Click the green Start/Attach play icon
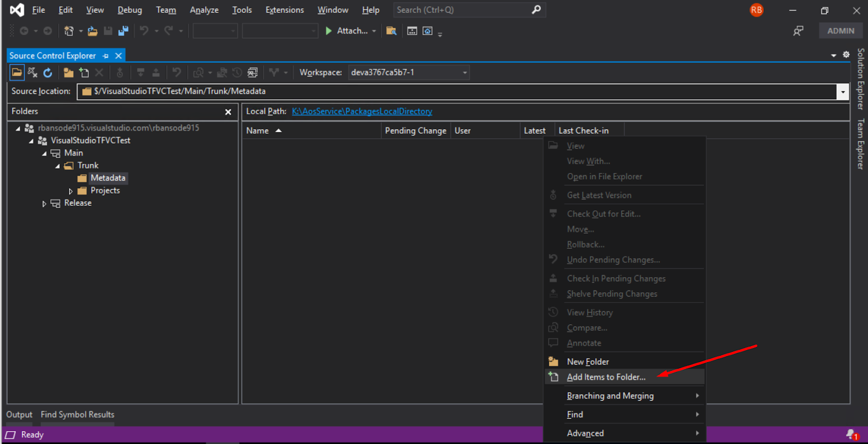Screen dimensions: 868x444 [x=329, y=31]
